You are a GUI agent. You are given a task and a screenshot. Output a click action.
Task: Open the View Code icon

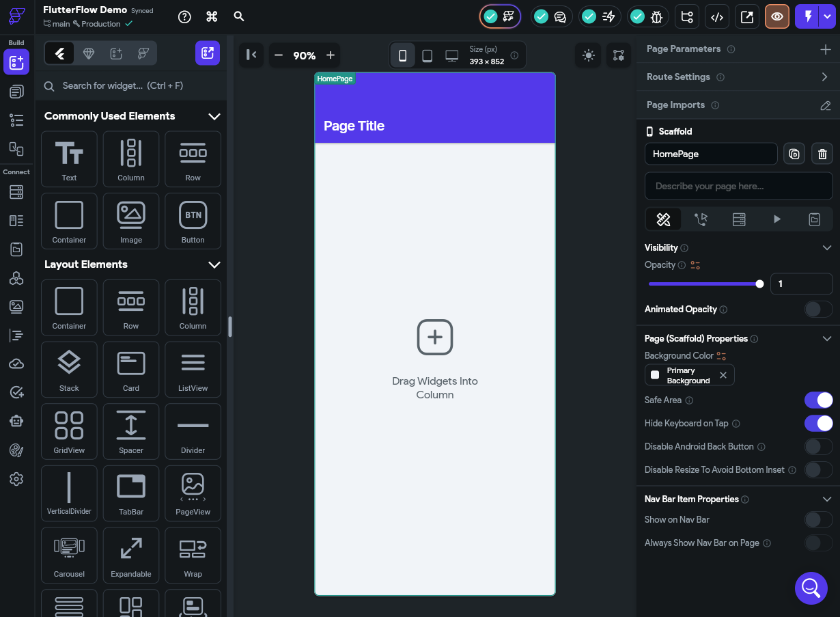717,17
